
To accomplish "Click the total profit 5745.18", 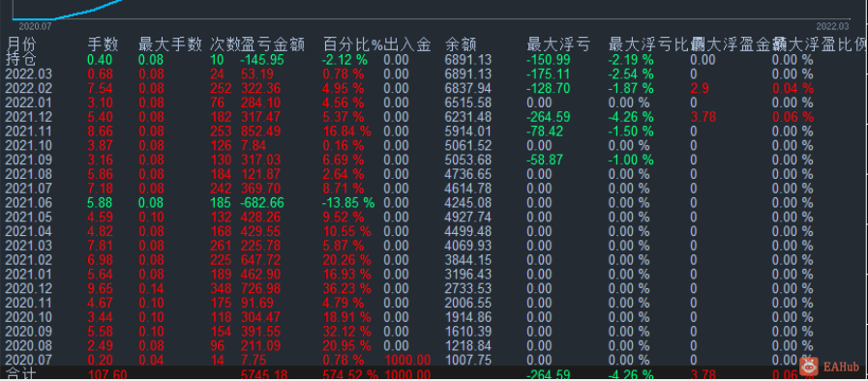I will [x=263, y=375].
